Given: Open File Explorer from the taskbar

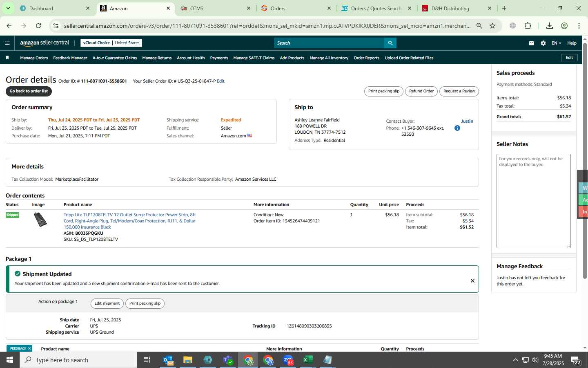Looking at the screenshot, I should point(188,360).
